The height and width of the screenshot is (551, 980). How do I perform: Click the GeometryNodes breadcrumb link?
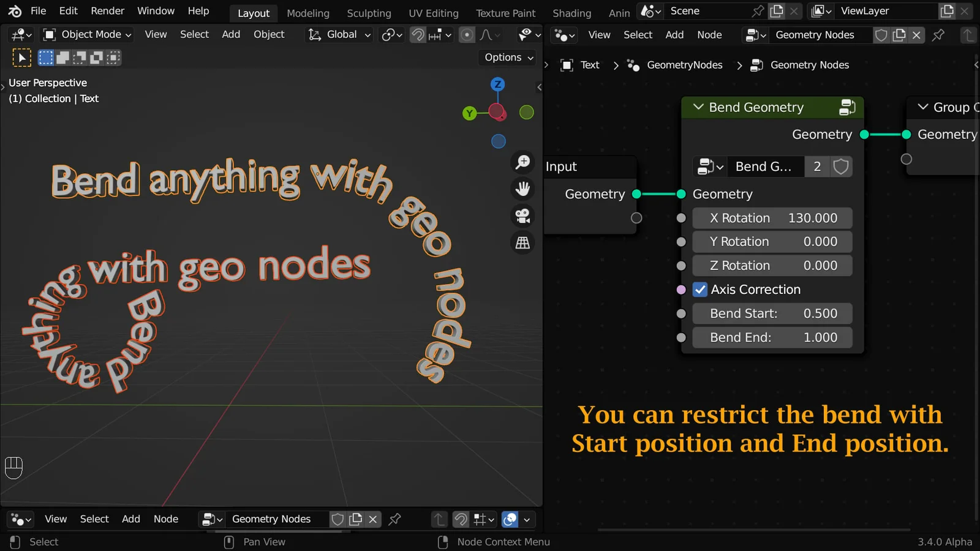684,65
